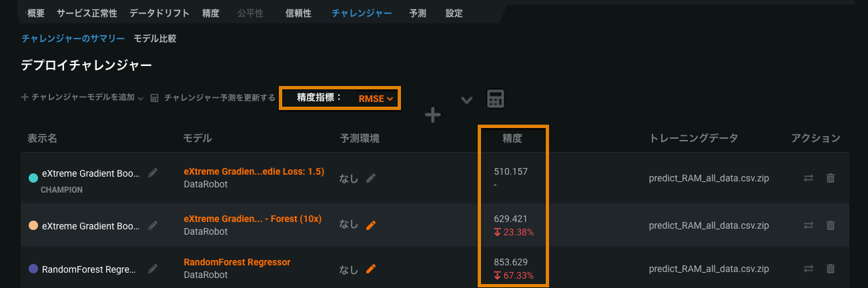Open RandomForest Regressor model link
The height and width of the screenshot is (288, 868).
(x=237, y=262)
